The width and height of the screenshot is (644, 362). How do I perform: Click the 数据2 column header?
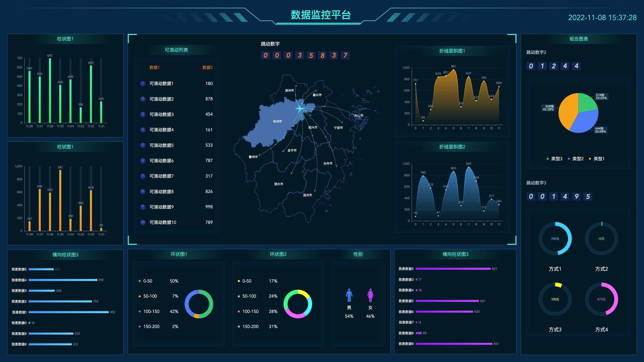207,67
